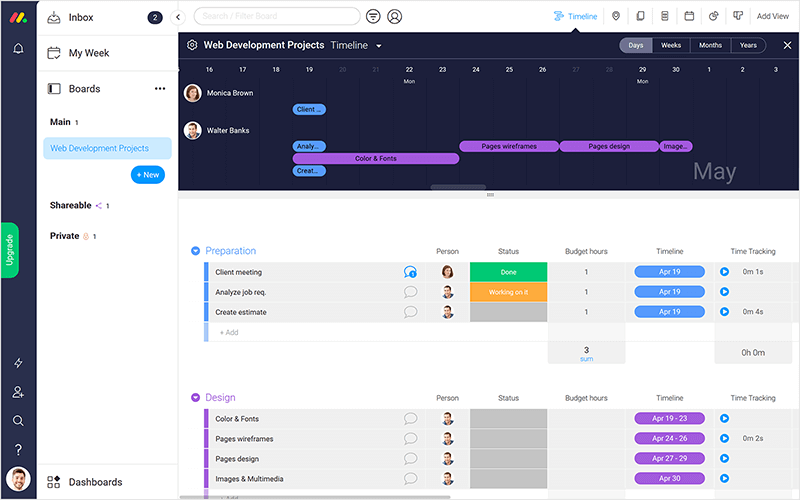Switch timeline scale to Months
Viewport: 800px width, 500px height.
pyautogui.click(x=710, y=45)
